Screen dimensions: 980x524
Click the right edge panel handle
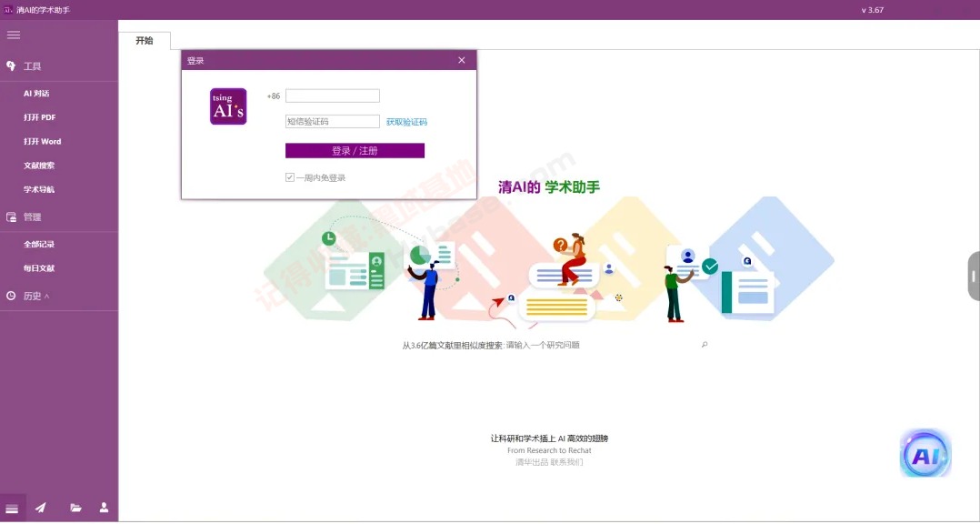pyautogui.click(x=974, y=276)
